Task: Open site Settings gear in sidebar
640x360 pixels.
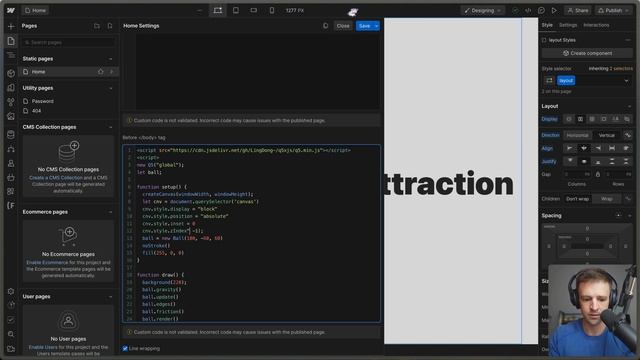Action: point(11,291)
